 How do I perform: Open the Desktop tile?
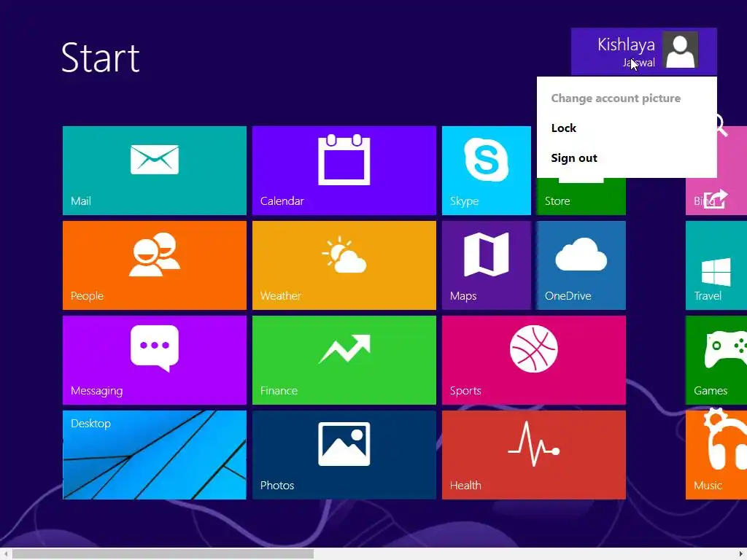point(155,455)
